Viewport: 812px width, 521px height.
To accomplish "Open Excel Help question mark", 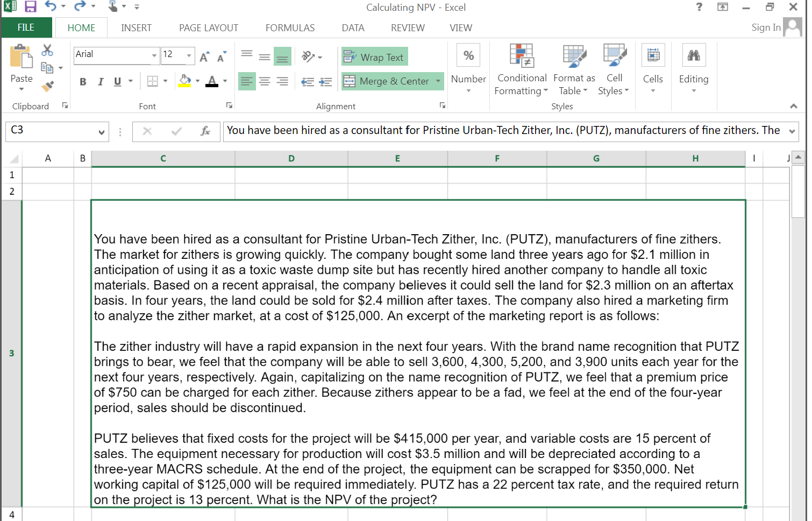I will 699,7.
